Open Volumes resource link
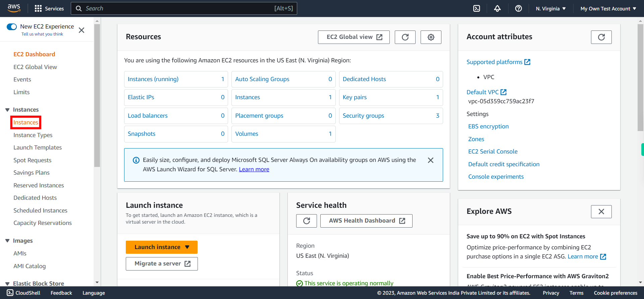Image resolution: width=644 pixels, height=299 pixels. coord(247,134)
